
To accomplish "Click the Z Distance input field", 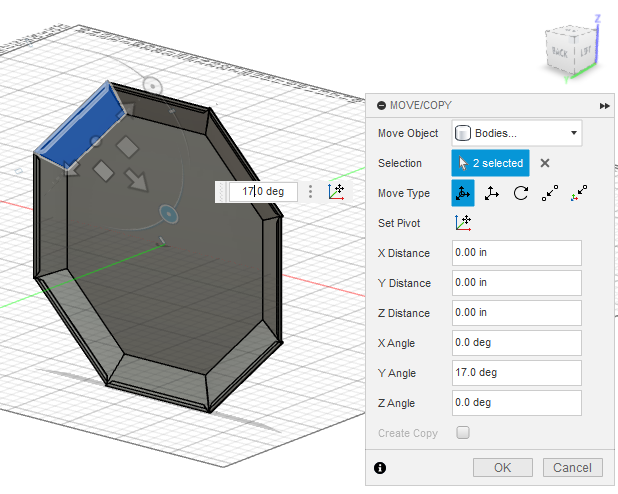I will pyautogui.click(x=517, y=313).
